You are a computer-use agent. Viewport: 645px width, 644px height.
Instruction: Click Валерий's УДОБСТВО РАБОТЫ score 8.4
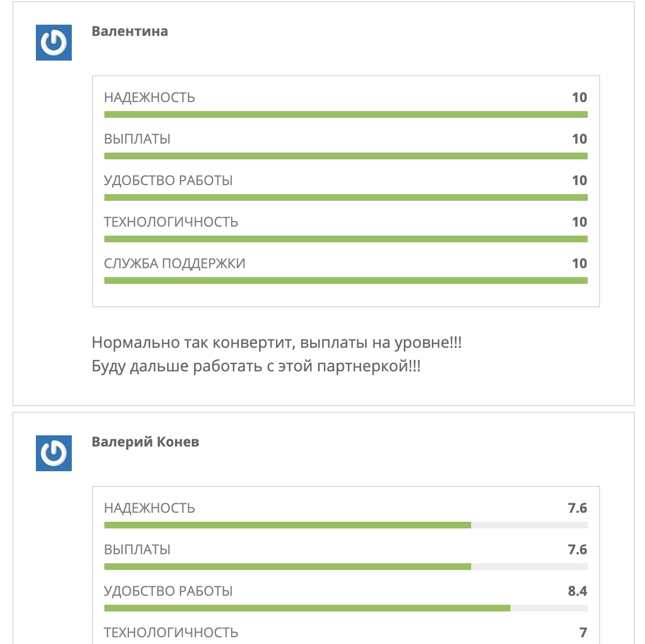577,591
